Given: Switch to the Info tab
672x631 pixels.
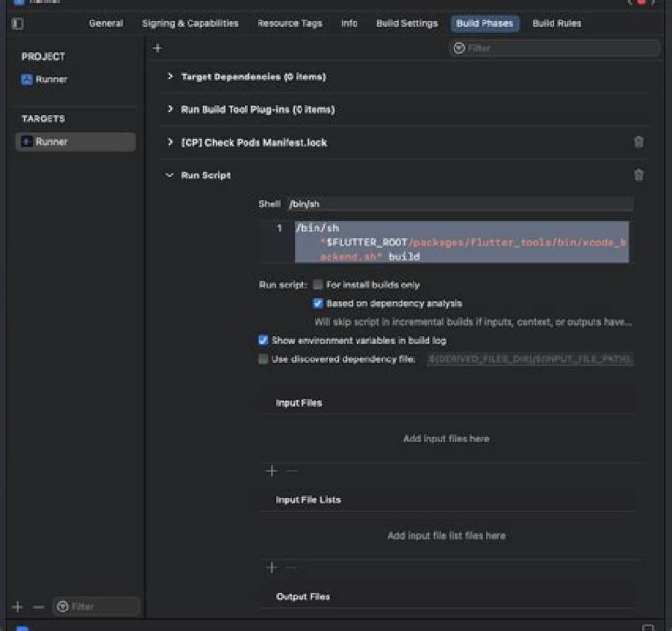Looking at the screenshot, I should click(349, 23).
